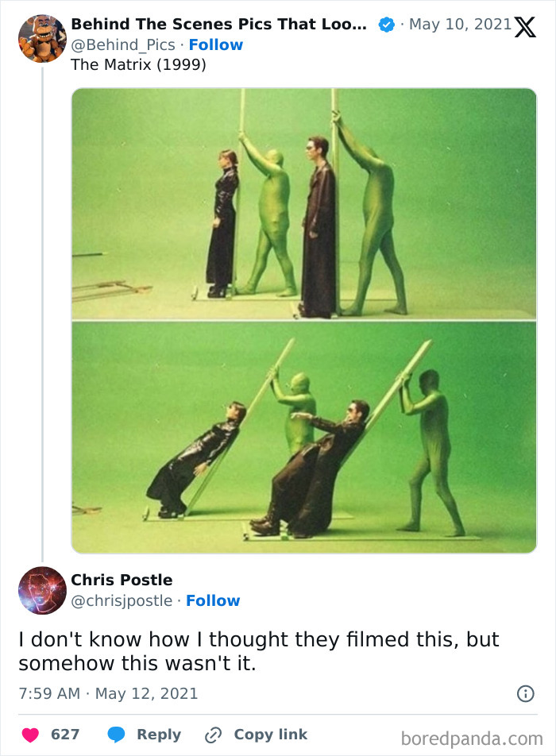Follow the @chrisjpostle account
The image size is (556, 756).
(214, 601)
